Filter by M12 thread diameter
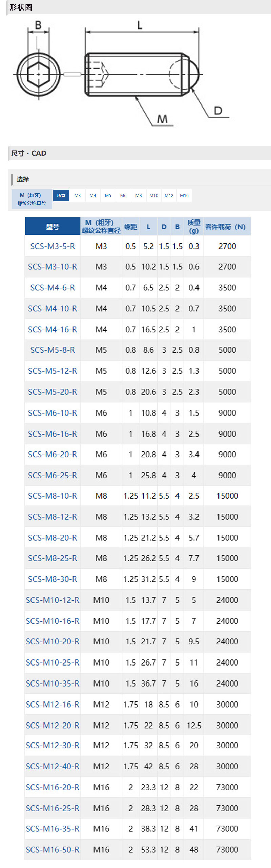This screenshot has height=868, width=271. [x=169, y=195]
